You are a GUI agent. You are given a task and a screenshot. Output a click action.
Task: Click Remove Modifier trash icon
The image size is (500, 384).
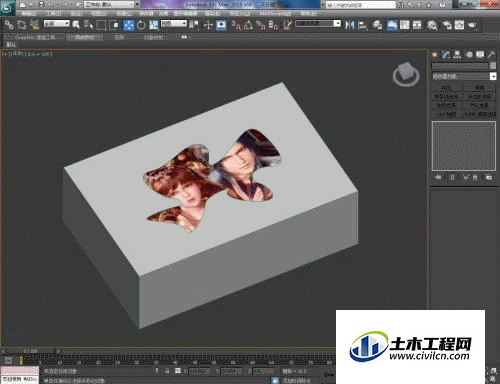pyautogui.click(x=475, y=177)
